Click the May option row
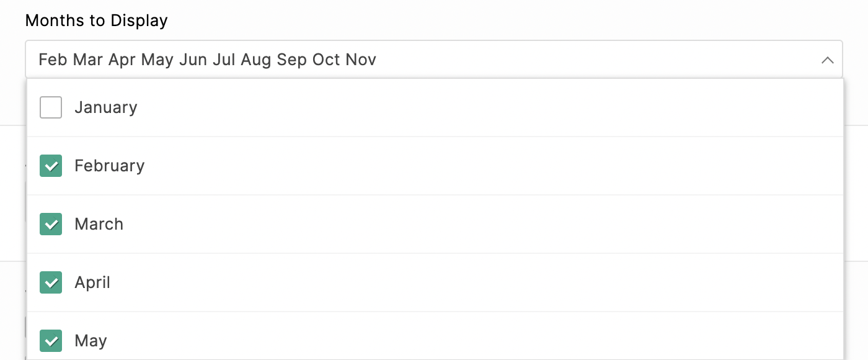Viewport: 868px width, 360px height. coord(248,341)
